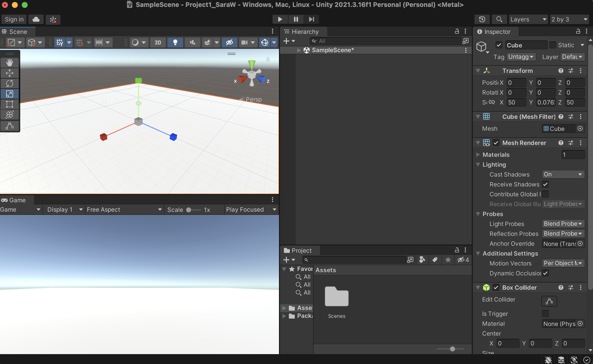Lock the Inspector panel

578,31
